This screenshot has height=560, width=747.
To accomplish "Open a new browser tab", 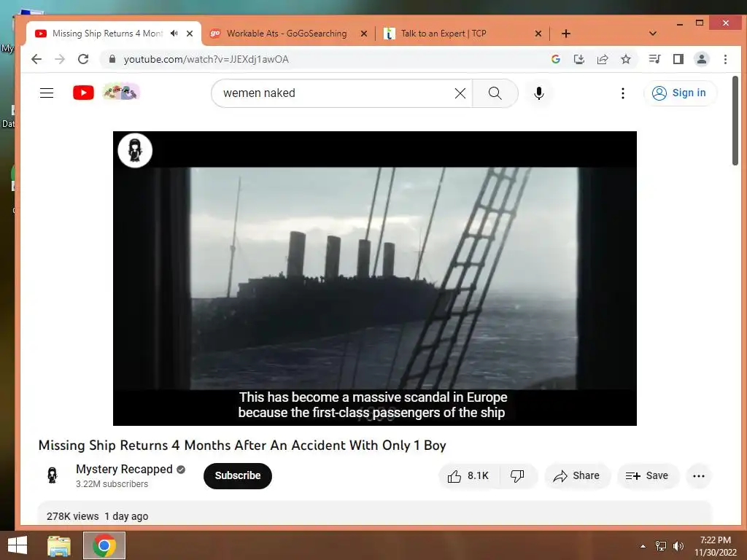I will pyautogui.click(x=565, y=34).
